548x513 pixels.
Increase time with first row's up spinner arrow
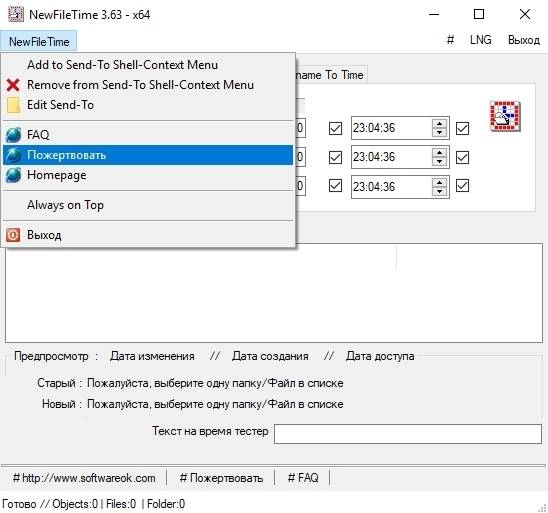point(439,123)
